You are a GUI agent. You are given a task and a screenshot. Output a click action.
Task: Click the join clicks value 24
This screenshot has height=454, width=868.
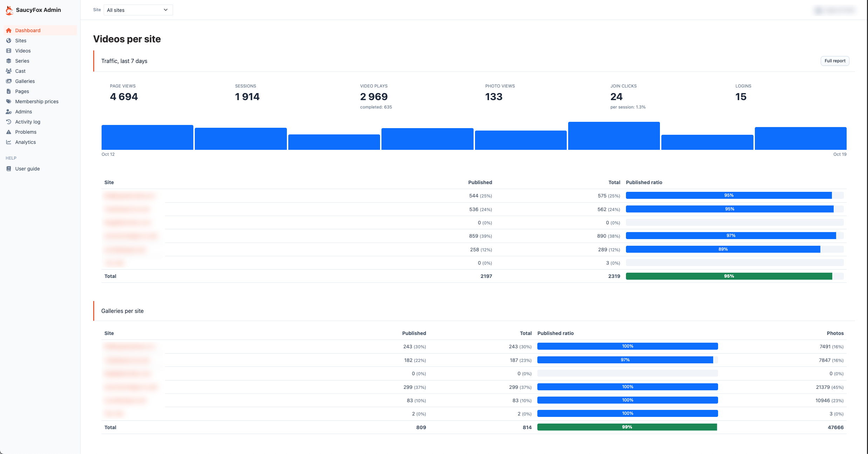pos(616,97)
